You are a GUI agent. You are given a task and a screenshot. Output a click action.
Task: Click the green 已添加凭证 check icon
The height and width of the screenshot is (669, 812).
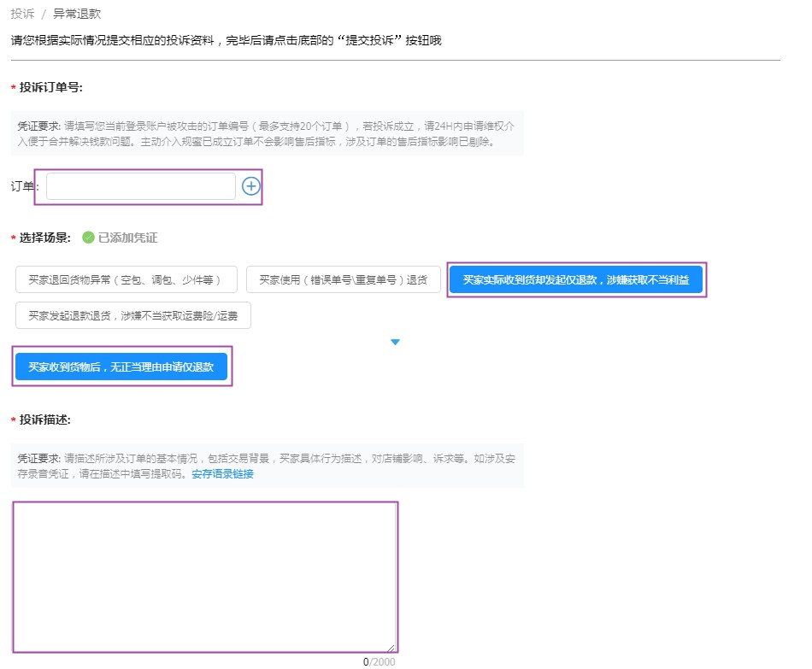click(x=89, y=238)
